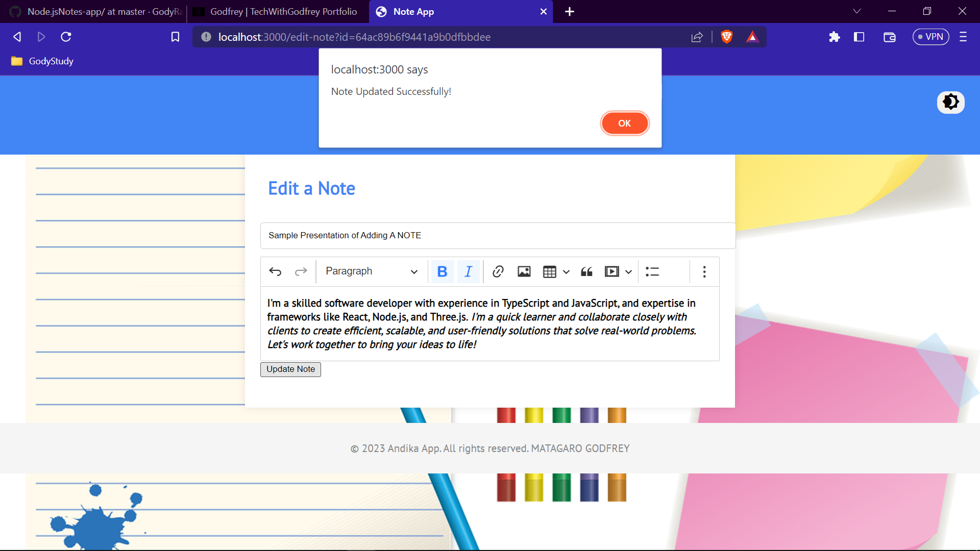Open the Paragraph heading dropdown

(372, 271)
